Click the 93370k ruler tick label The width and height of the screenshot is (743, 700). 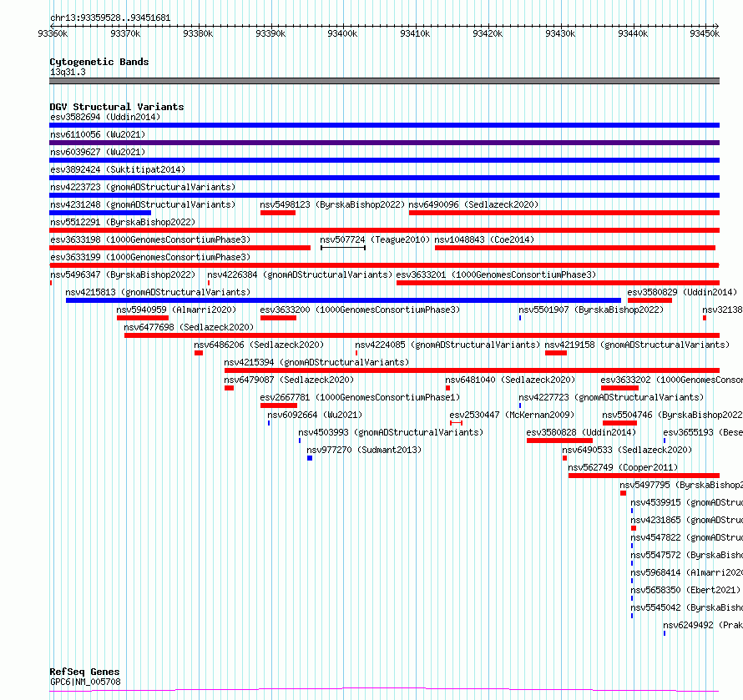pos(125,33)
